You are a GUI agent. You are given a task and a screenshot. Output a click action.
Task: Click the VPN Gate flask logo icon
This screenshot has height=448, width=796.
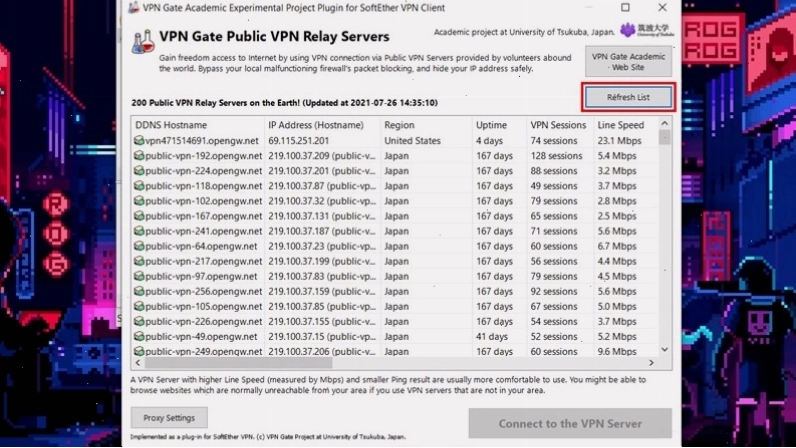point(143,42)
